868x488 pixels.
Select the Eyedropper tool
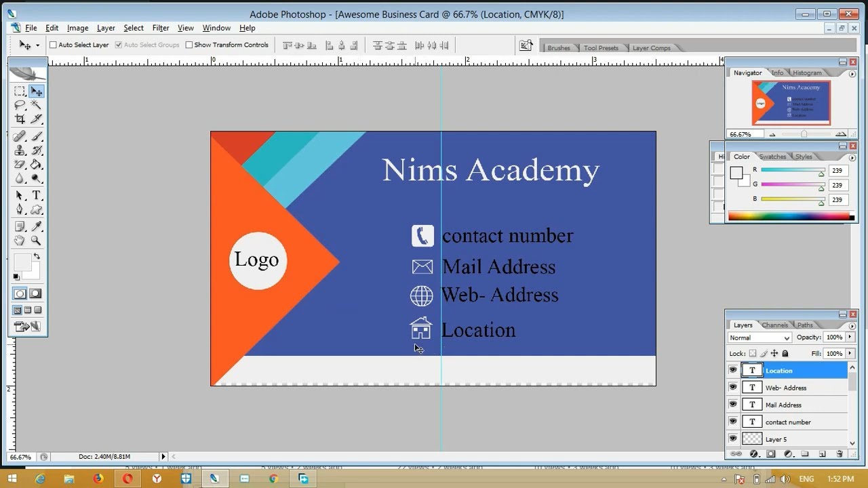(x=36, y=226)
